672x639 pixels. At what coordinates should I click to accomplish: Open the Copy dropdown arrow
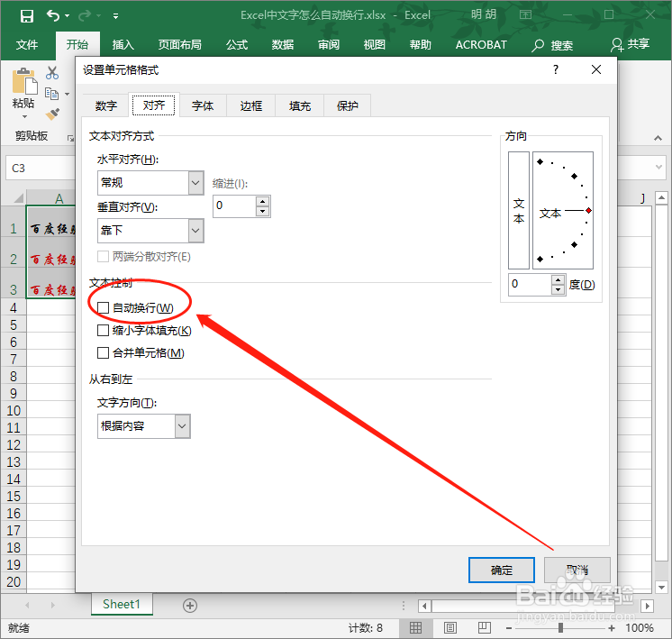(68, 94)
